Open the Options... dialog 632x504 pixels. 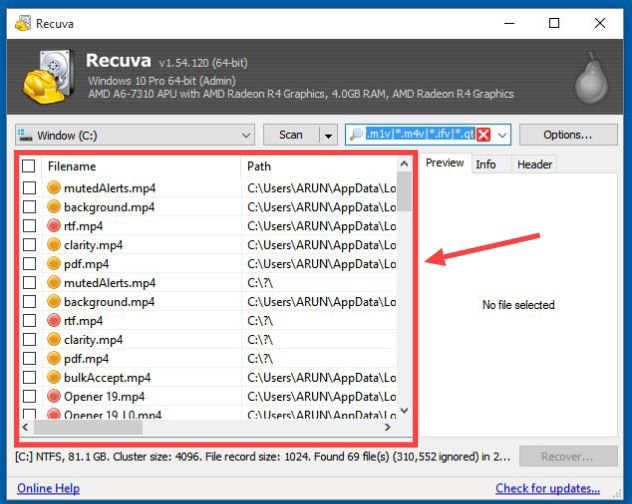coord(568,135)
